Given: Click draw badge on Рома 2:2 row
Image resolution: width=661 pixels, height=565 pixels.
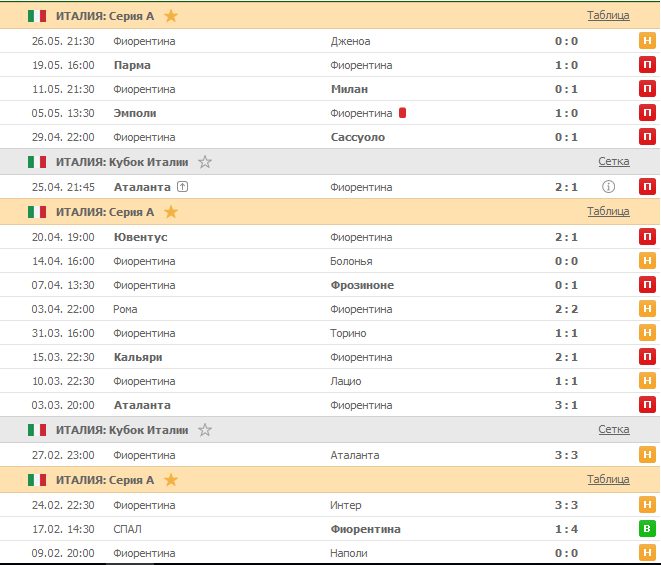Looking at the screenshot, I should click(647, 309).
